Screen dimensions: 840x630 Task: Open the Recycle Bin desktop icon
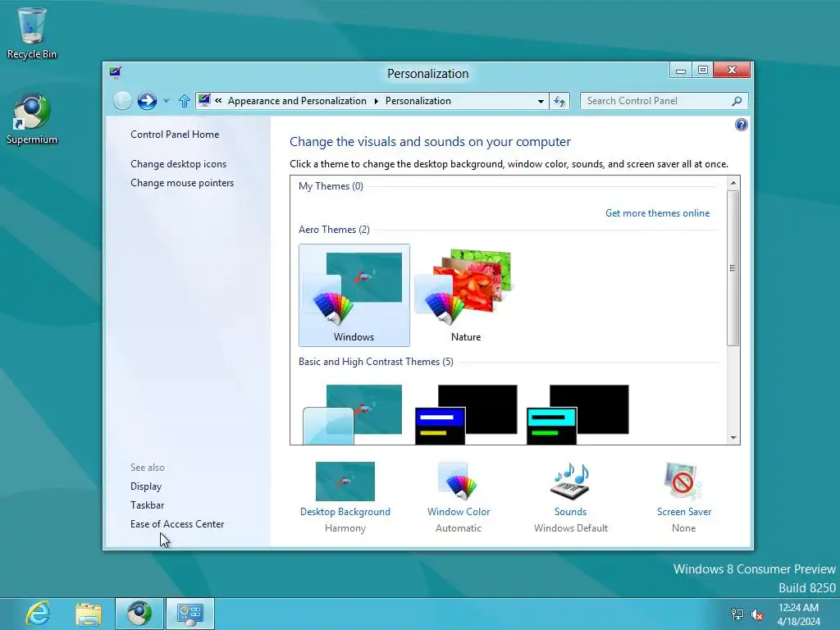tap(32, 33)
